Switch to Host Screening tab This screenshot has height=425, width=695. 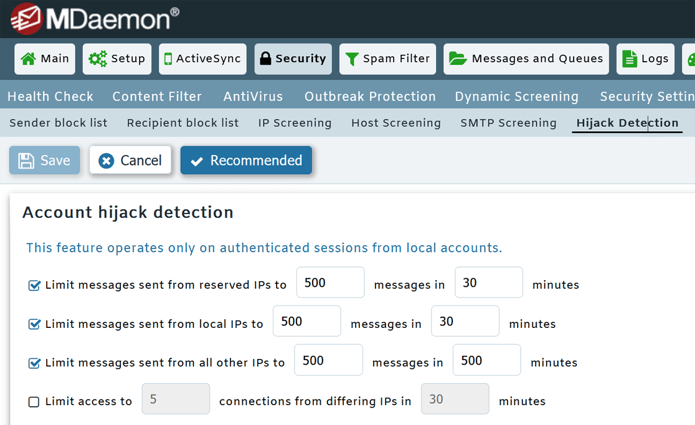396,123
